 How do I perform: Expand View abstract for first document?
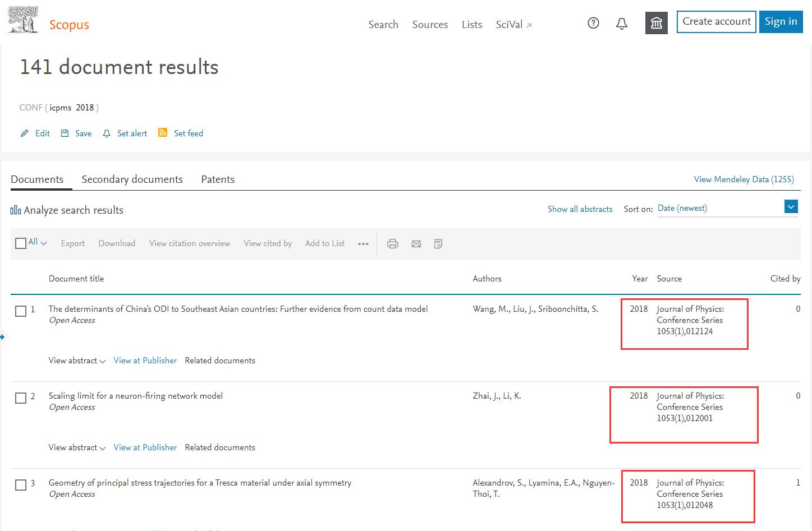[x=77, y=361]
